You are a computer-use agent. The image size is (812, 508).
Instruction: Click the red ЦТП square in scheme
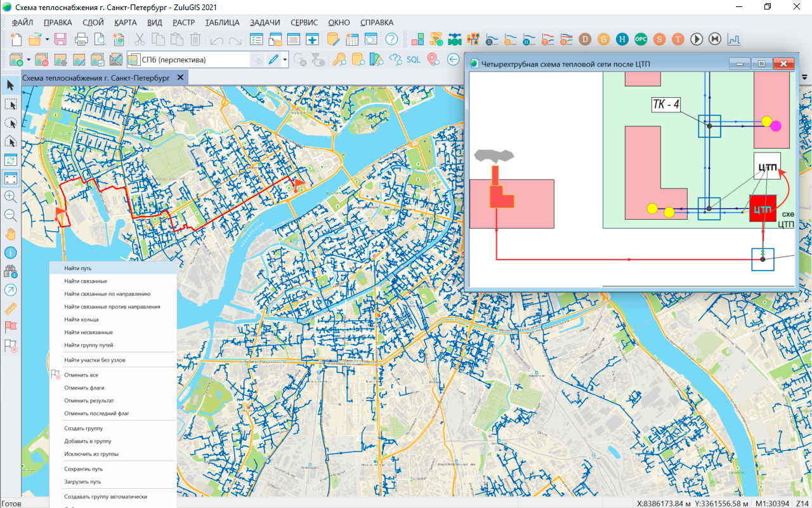(764, 208)
